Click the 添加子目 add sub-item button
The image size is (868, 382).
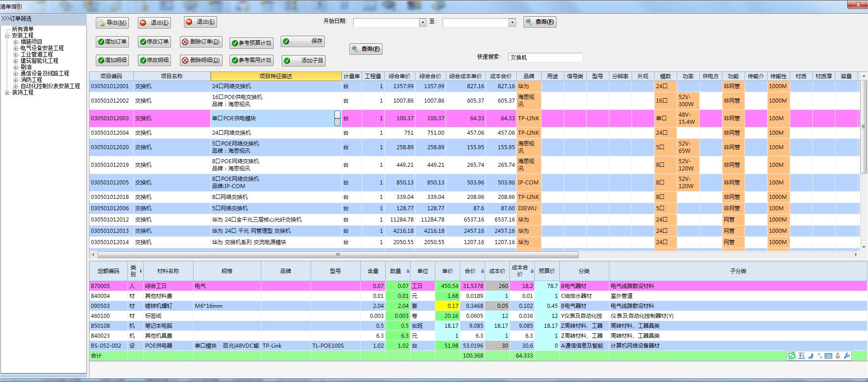(x=303, y=61)
